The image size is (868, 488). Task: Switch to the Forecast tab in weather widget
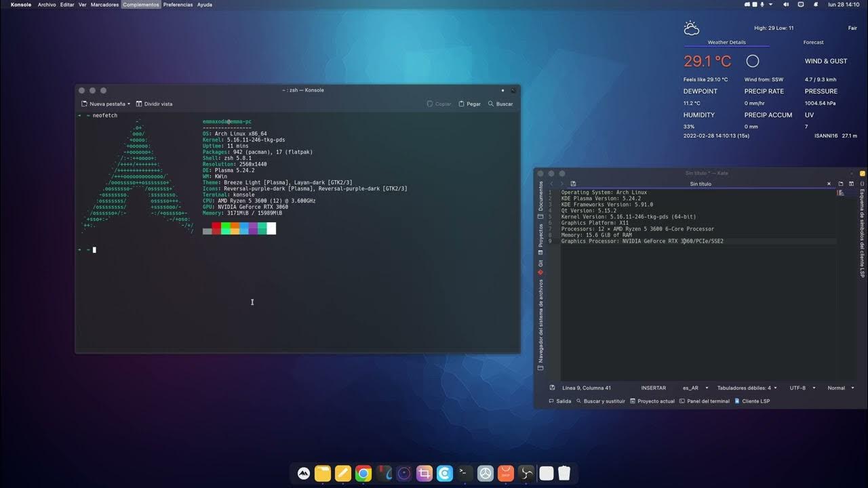click(x=813, y=42)
